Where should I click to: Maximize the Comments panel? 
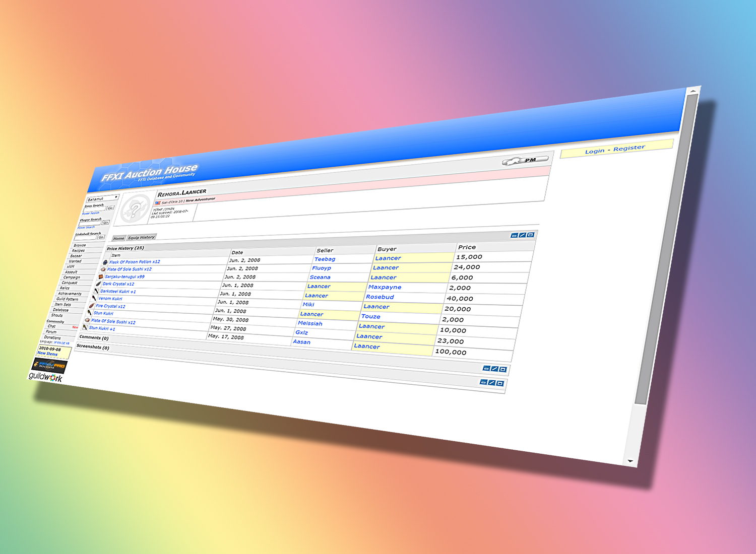502,370
